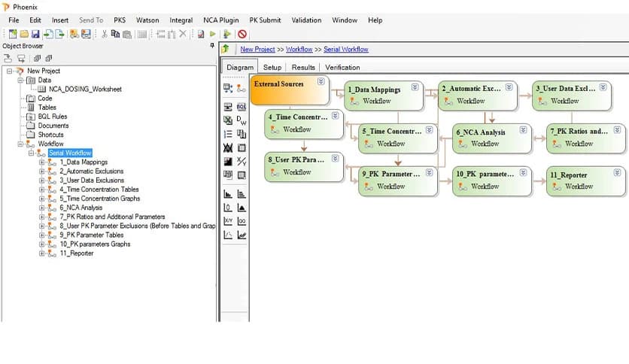Click the red Stop execution icon
629x364 pixels.
point(242,34)
